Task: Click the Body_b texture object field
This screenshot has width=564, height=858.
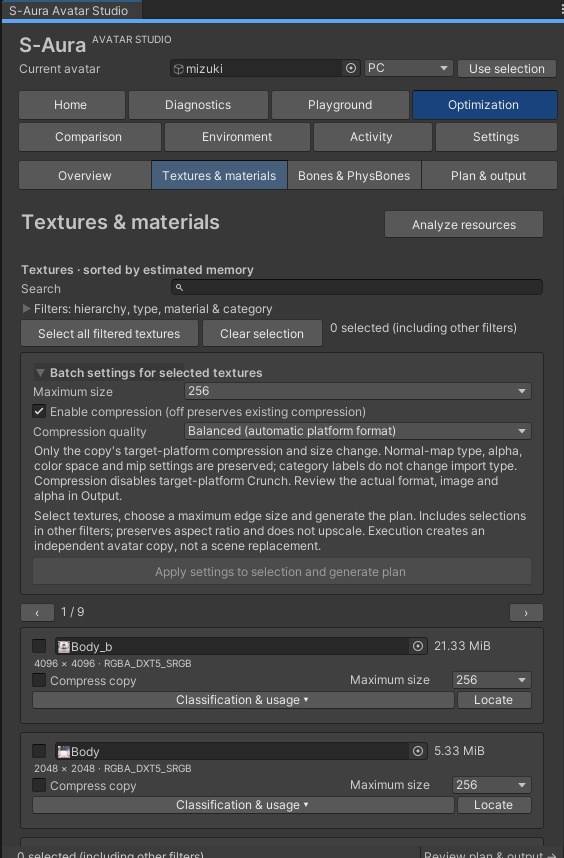Action: point(241,646)
